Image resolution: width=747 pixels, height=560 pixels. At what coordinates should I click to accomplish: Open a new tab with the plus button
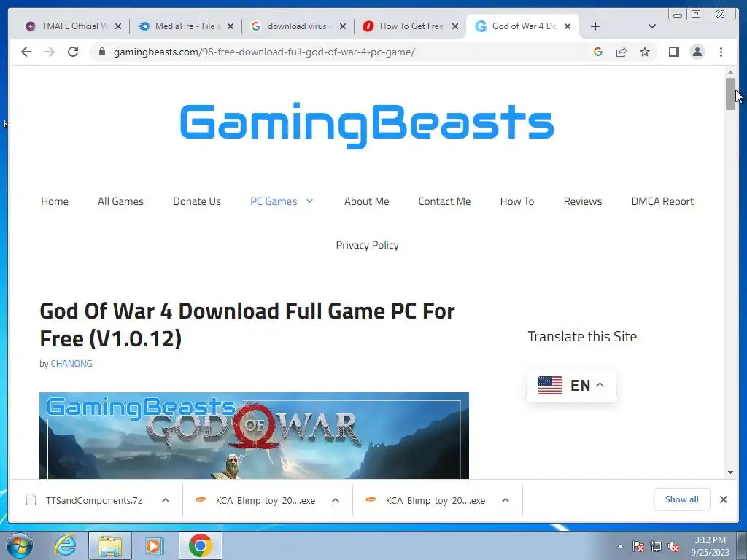pyautogui.click(x=595, y=26)
